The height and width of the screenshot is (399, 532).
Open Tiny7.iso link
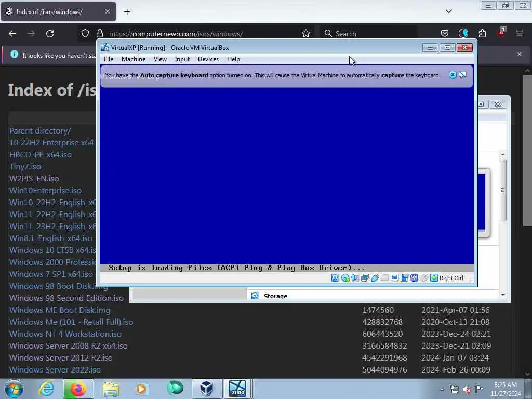pos(25,167)
